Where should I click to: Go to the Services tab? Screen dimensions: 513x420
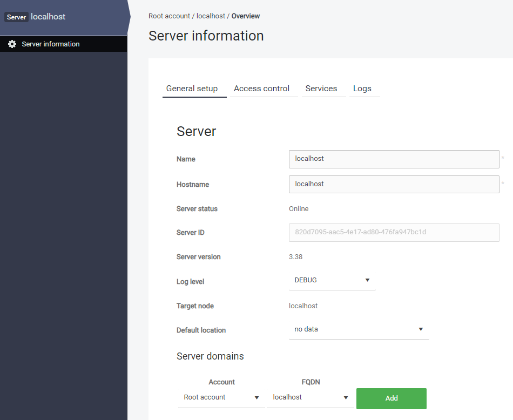[x=321, y=89]
